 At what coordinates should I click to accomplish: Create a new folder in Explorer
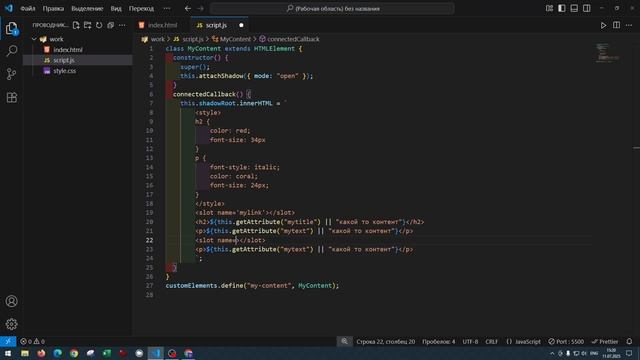[87, 25]
